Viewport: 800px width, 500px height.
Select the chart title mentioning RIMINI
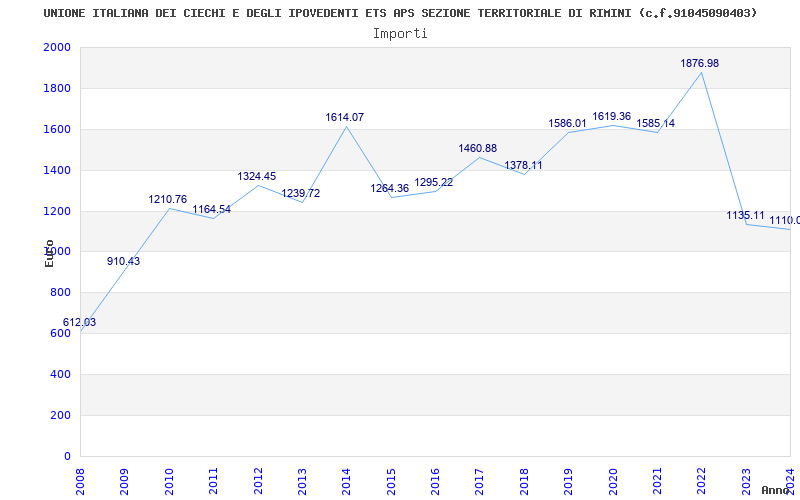(x=400, y=13)
